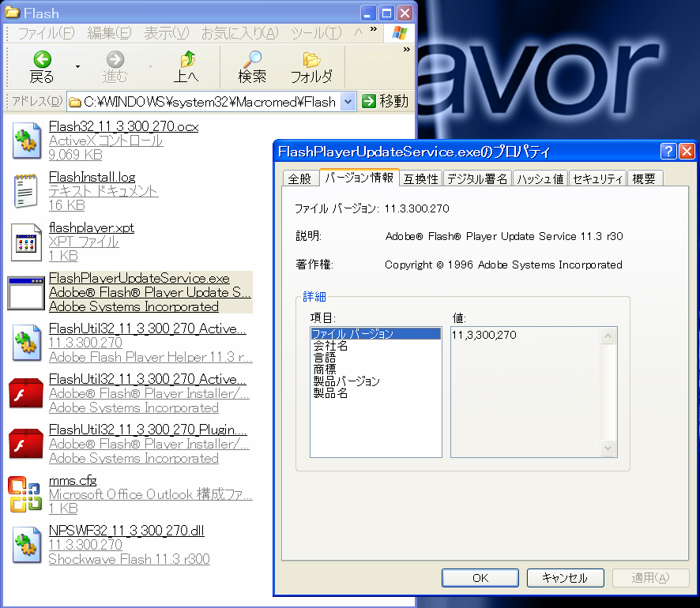
Task: Click the folder icon in the address bar
Action: click(x=75, y=103)
